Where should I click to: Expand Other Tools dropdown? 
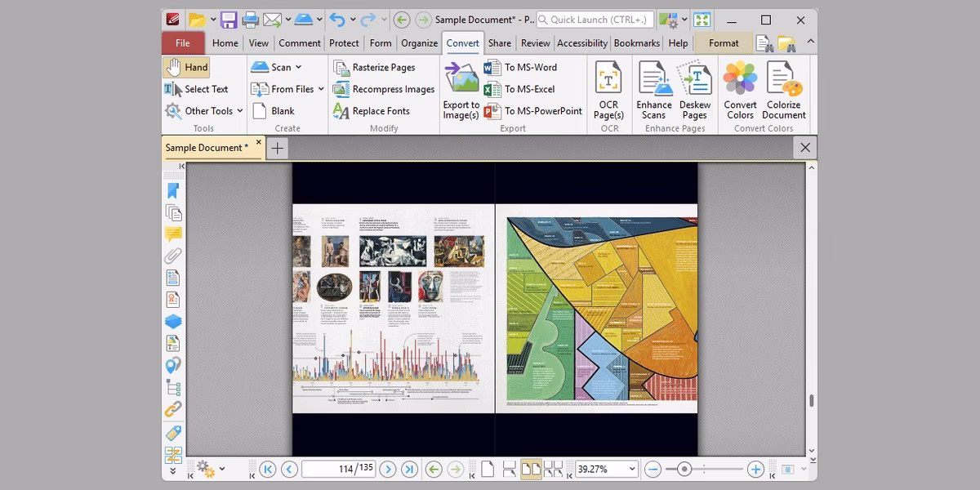coord(240,111)
